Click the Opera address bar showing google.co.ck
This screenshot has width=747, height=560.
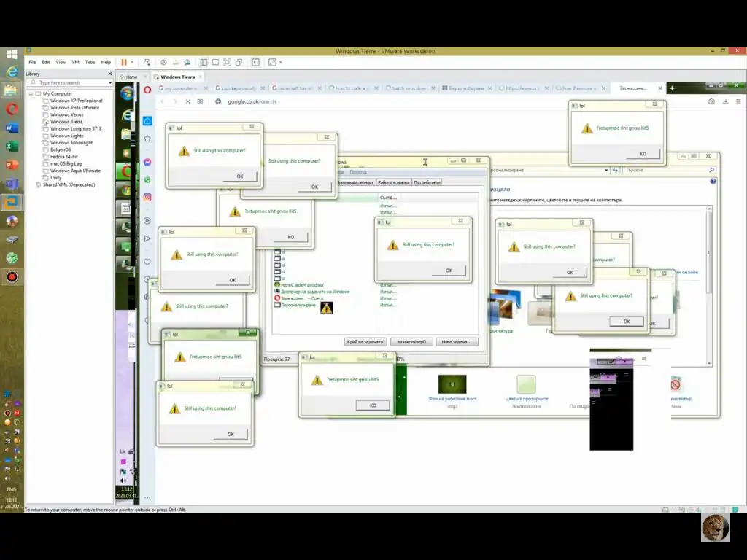(252, 101)
